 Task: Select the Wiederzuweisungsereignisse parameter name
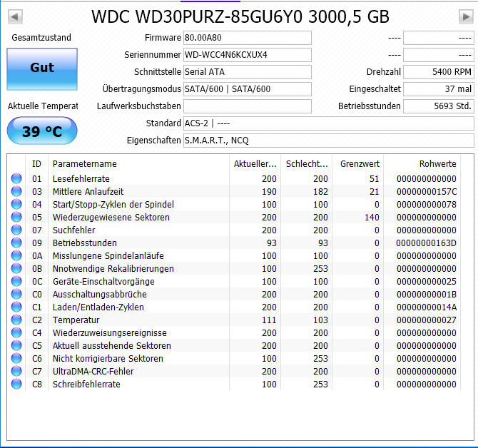click(x=110, y=333)
